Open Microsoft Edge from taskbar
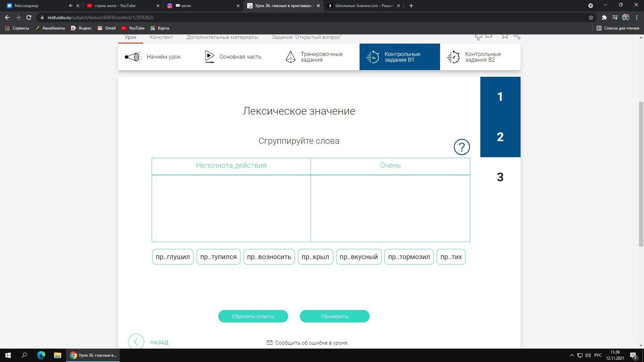 click(41, 355)
